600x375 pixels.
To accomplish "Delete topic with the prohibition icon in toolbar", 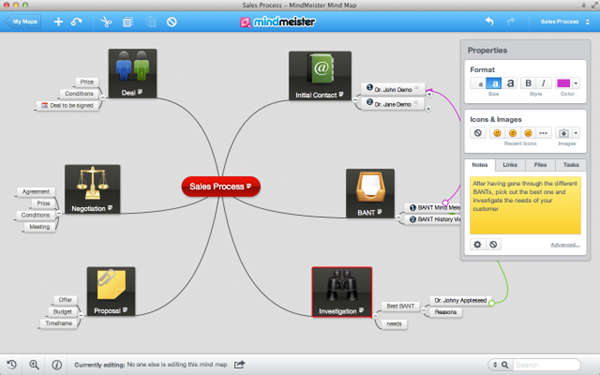I will point(172,22).
